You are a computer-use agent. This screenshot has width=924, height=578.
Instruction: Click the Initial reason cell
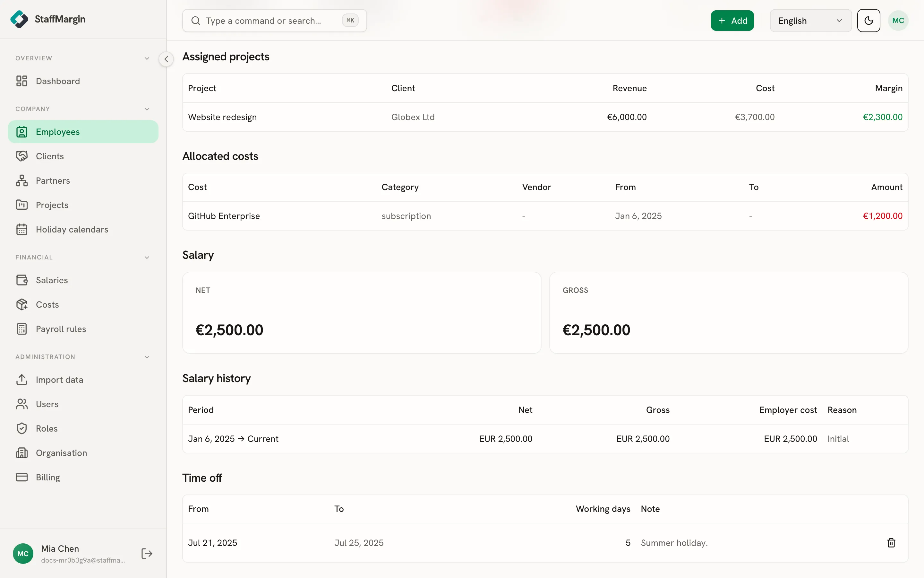(x=838, y=439)
